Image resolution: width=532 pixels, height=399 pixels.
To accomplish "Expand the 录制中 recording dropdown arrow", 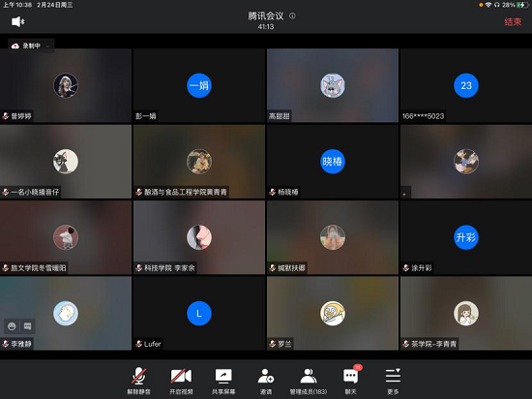I will point(47,46).
